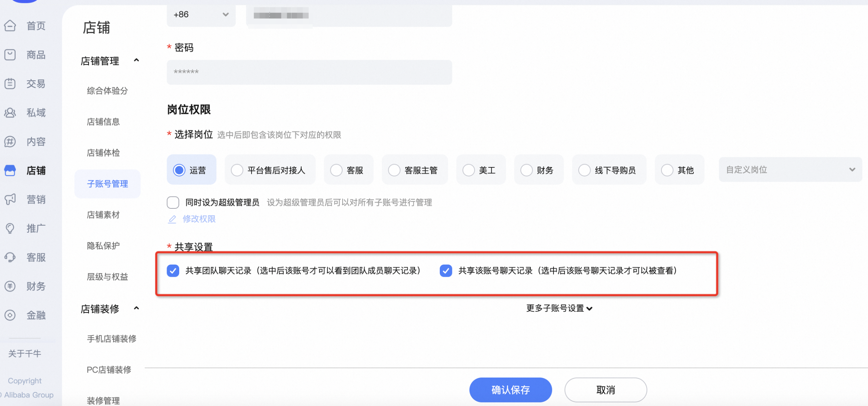Open the 内容 hashtag icon
Screen dimensions: 868x406
10,141
